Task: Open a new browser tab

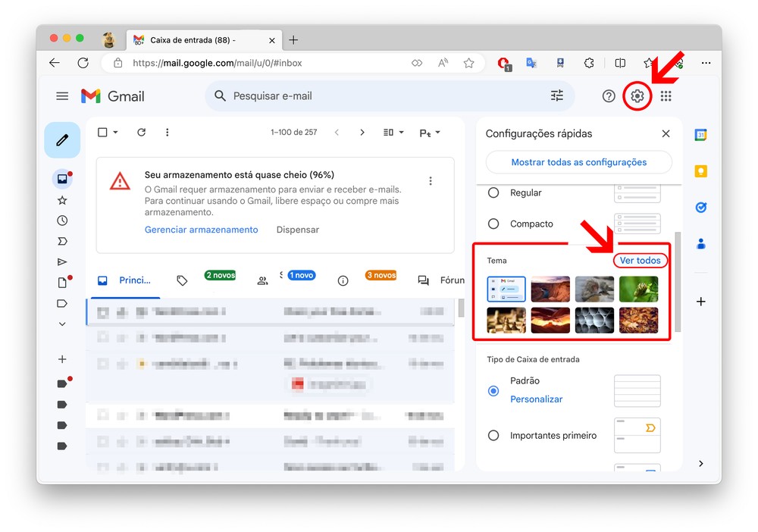Action: click(x=293, y=40)
